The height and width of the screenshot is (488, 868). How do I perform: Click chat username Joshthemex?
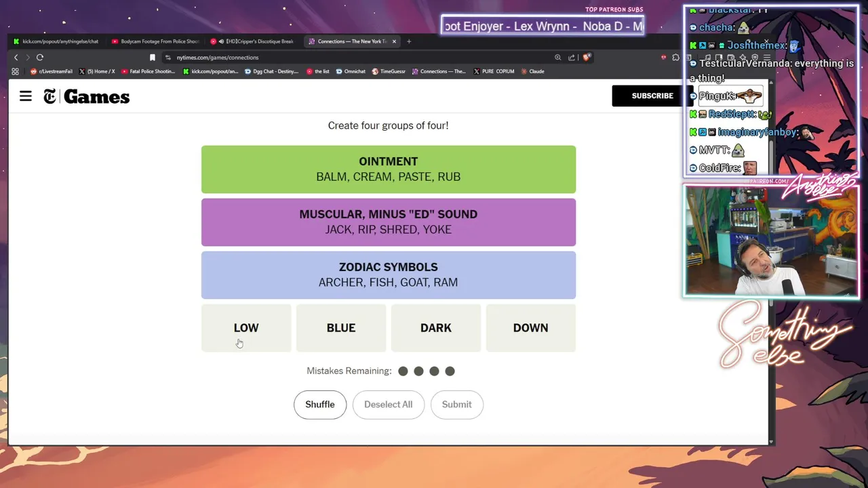click(x=757, y=45)
